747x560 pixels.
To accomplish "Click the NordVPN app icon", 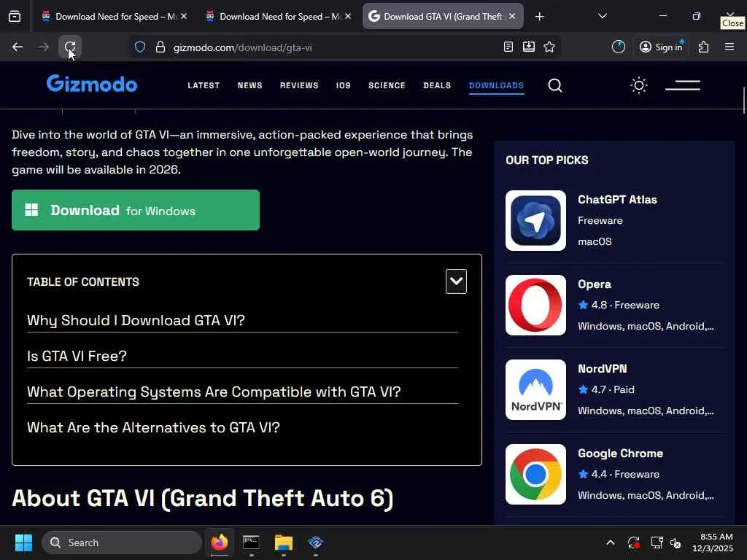I will click(536, 389).
